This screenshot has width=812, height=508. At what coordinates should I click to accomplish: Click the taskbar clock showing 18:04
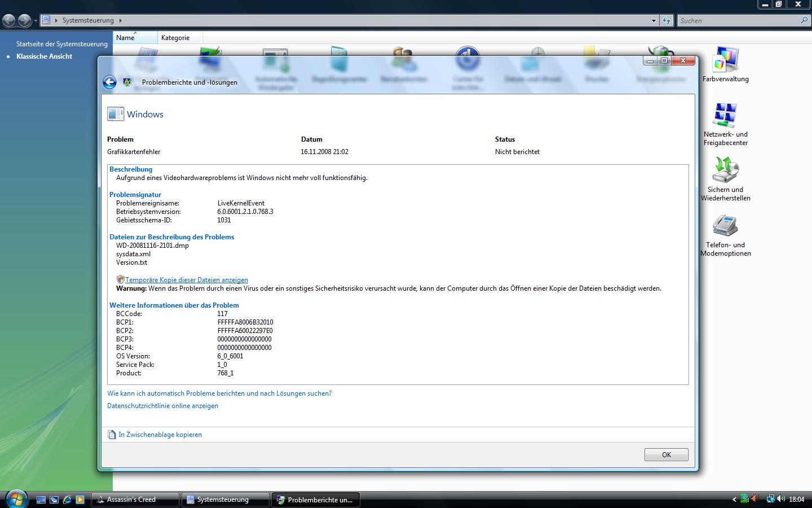click(797, 500)
